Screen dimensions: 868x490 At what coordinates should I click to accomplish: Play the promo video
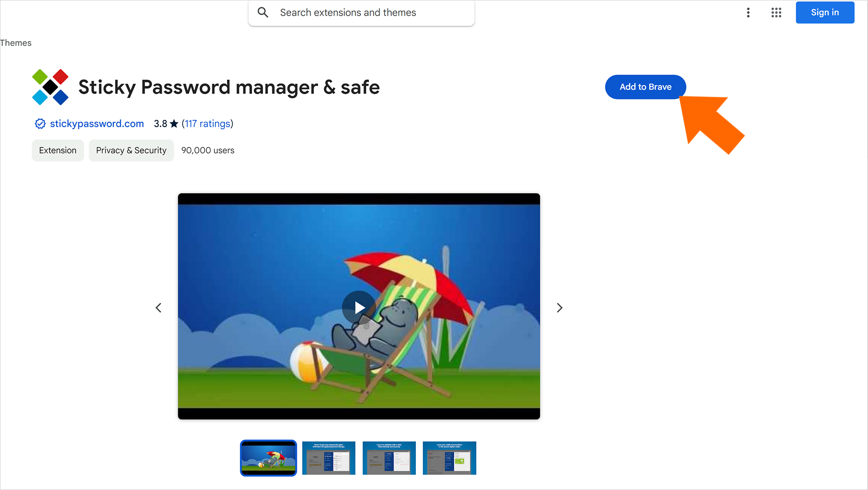pos(359,307)
